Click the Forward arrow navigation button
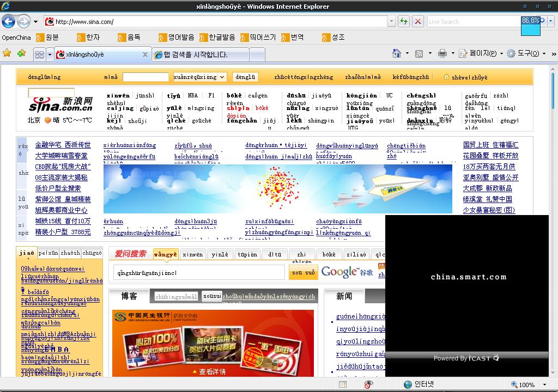This screenshot has height=392, width=558. tap(23, 22)
